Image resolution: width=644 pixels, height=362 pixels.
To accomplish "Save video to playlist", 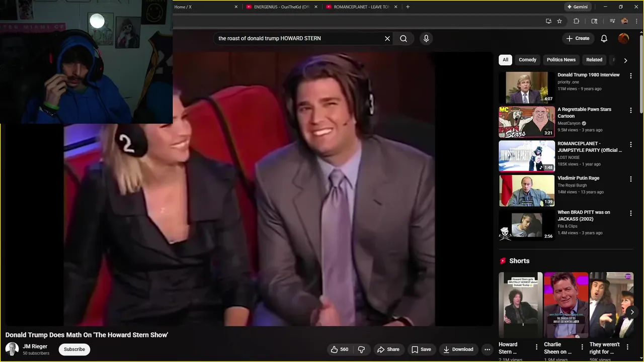I will pyautogui.click(x=422, y=349).
